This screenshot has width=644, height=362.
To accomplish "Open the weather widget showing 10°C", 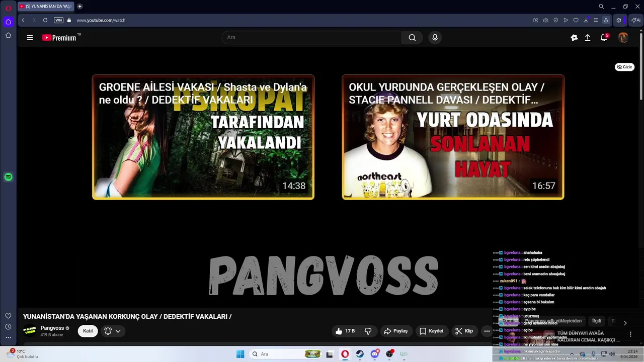I will click(23, 354).
